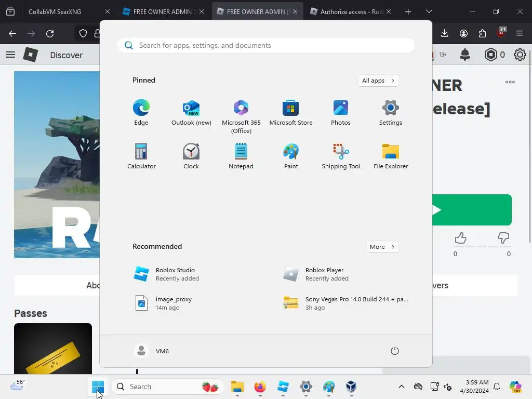The width and height of the screenshot is (532, 399).
Task: Open Firefox View icon in tab bar
Action: [10, 11]
